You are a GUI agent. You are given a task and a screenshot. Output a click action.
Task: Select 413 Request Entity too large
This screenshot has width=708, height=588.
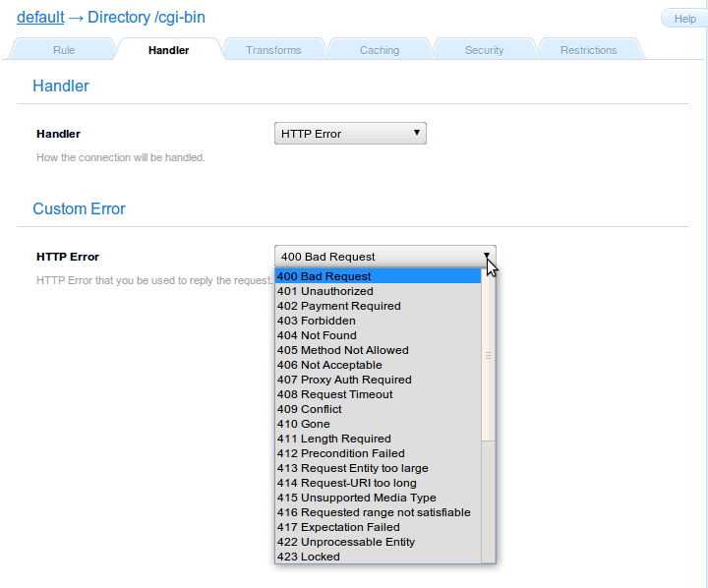(x=352, y=468)
